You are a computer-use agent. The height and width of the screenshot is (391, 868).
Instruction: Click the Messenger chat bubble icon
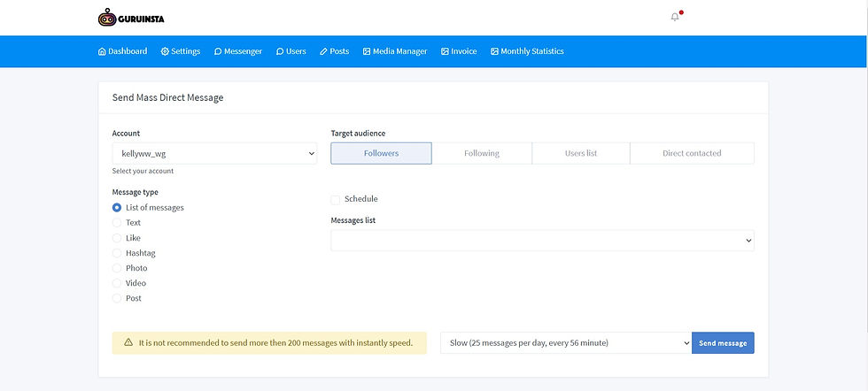218,51
